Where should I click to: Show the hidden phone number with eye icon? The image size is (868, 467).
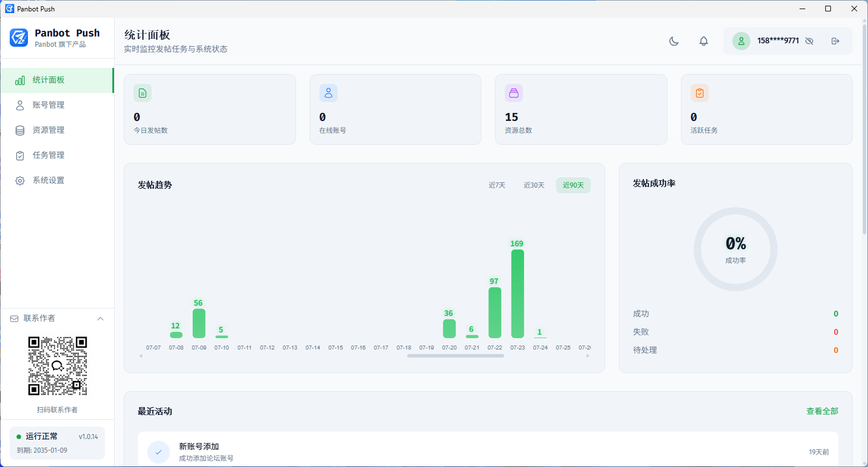pyautogui.click(x=809, y=41)
